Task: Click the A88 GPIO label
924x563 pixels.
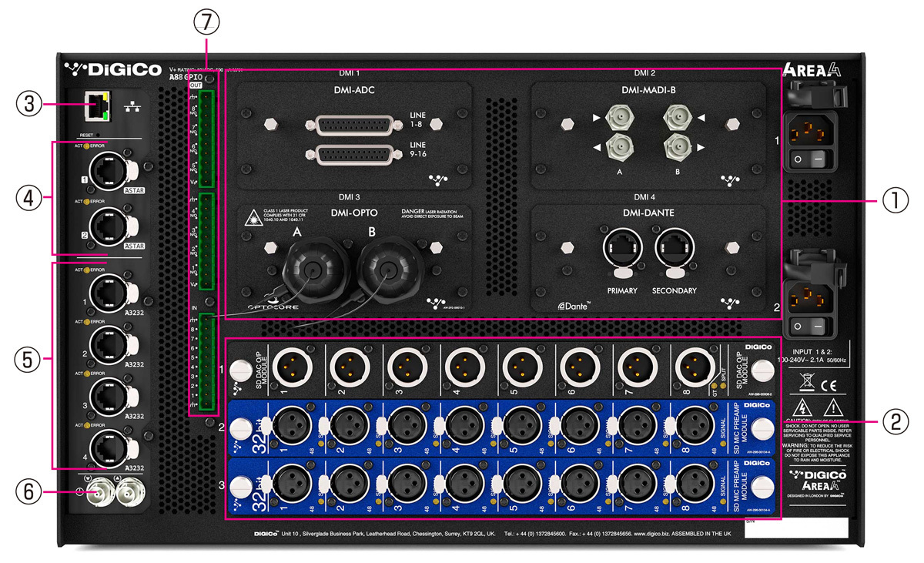Action: [x=186, y=77]
